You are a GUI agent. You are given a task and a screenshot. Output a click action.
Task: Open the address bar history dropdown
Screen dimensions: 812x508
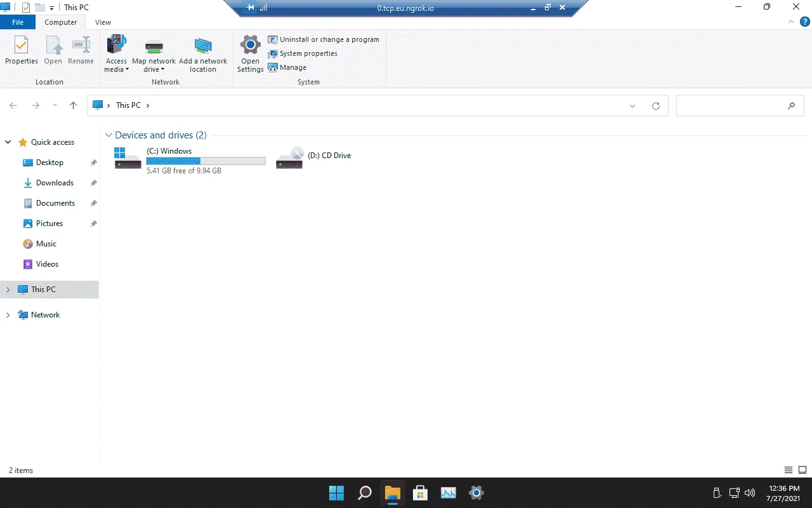[x=632, y=106]
